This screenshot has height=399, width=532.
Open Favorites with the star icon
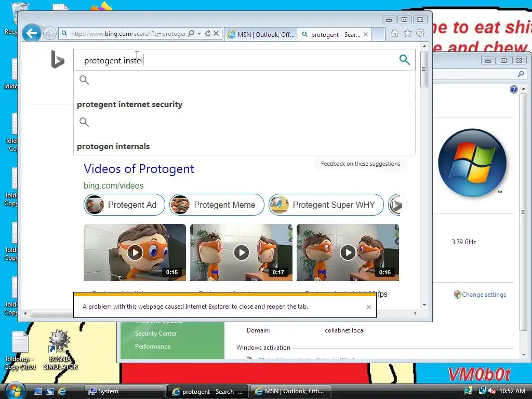pos(407,33)
